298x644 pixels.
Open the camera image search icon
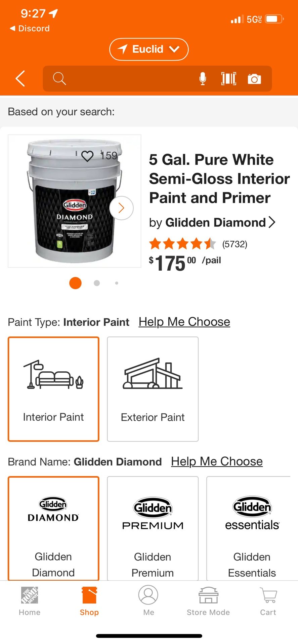point(254,79)
